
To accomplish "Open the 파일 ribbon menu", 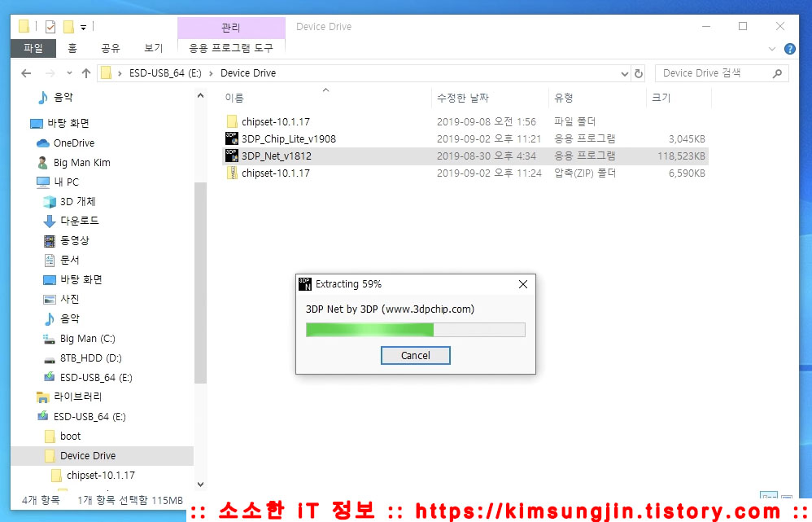I will tap(33, 48).
